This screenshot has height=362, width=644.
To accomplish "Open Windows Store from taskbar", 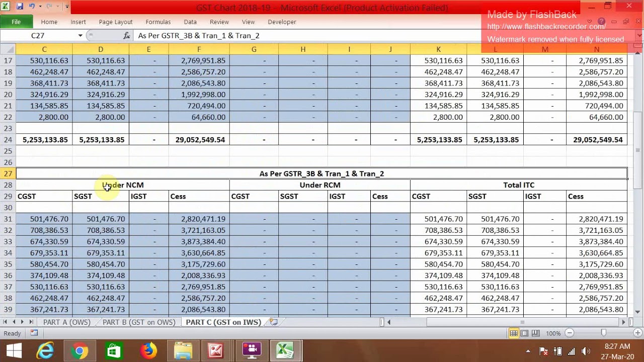I will [x=114, y=350].
